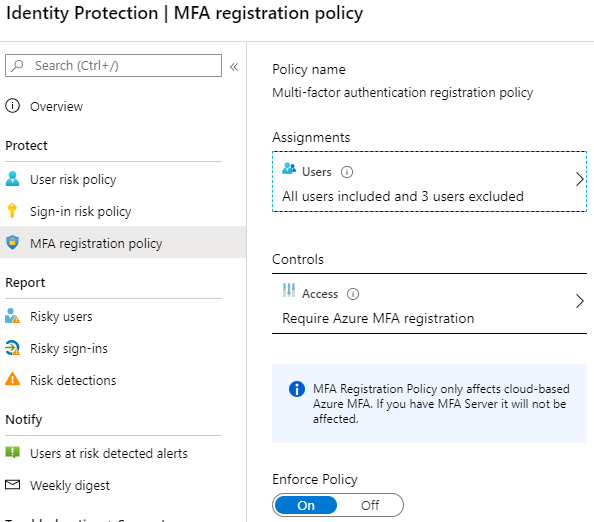The height and width of the screenshot is (522, 594).
Task: Click the 'Access' label under Controls
Action: pos(320,294)
